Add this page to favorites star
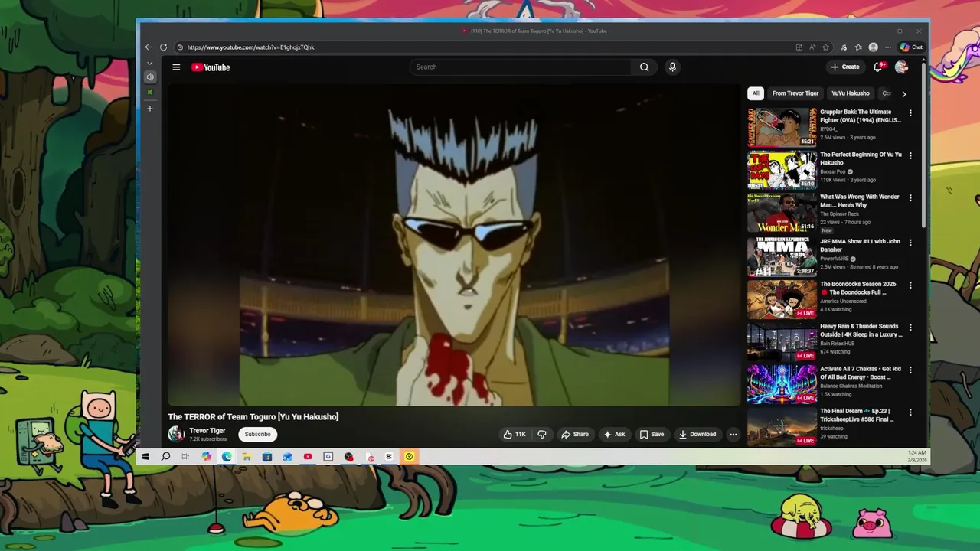 coord(826,47)
